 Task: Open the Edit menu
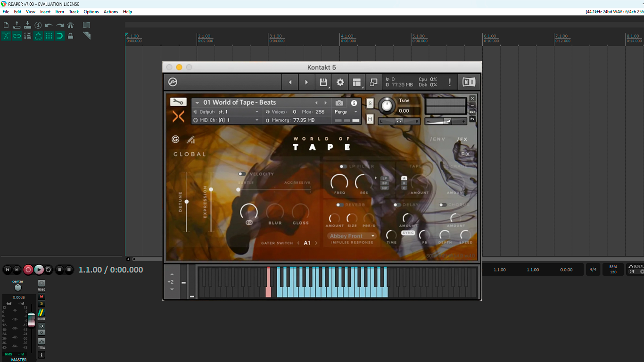pos(17,12)
